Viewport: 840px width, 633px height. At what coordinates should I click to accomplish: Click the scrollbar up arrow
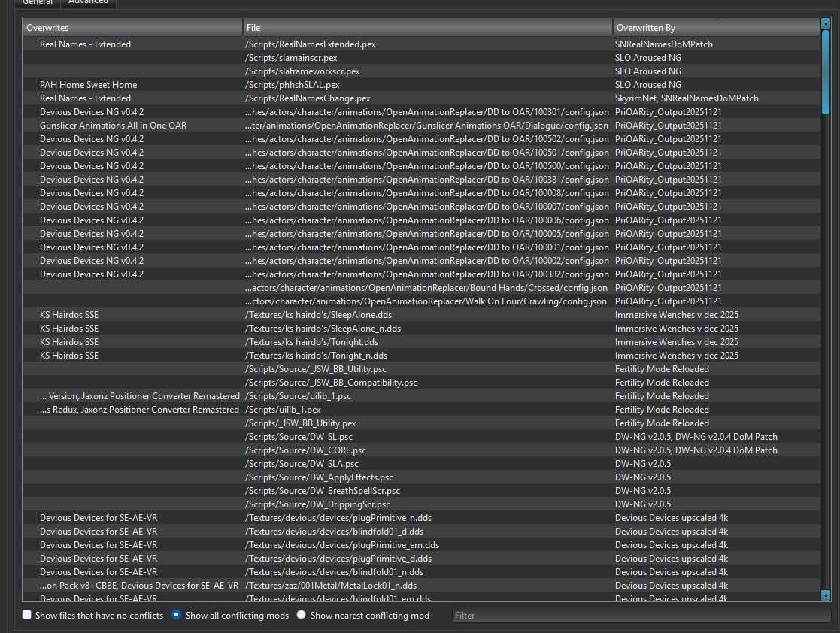[826, 23]
